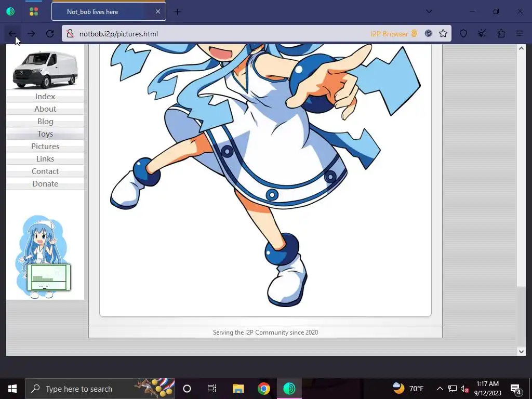This screenshot has width=532, height=399.
Task: Click the small squid girl sidebar image
Action: click(x=43, y=257)
